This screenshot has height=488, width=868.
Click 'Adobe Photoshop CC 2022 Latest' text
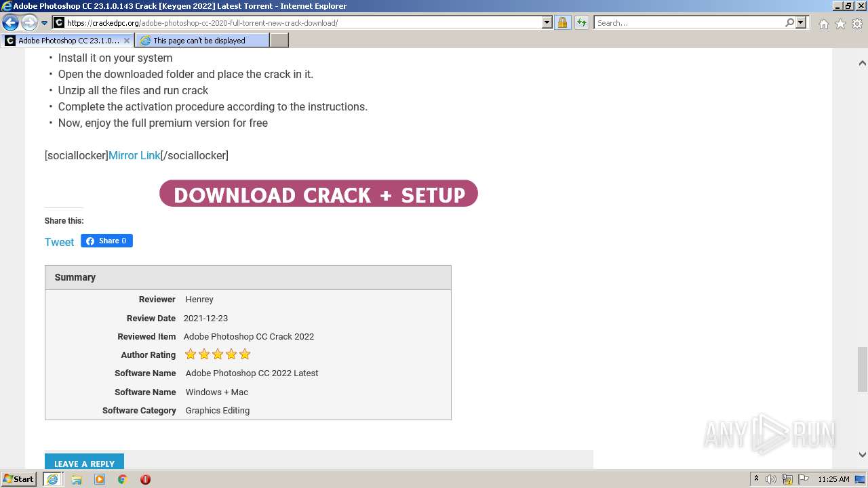pos(252,373)
